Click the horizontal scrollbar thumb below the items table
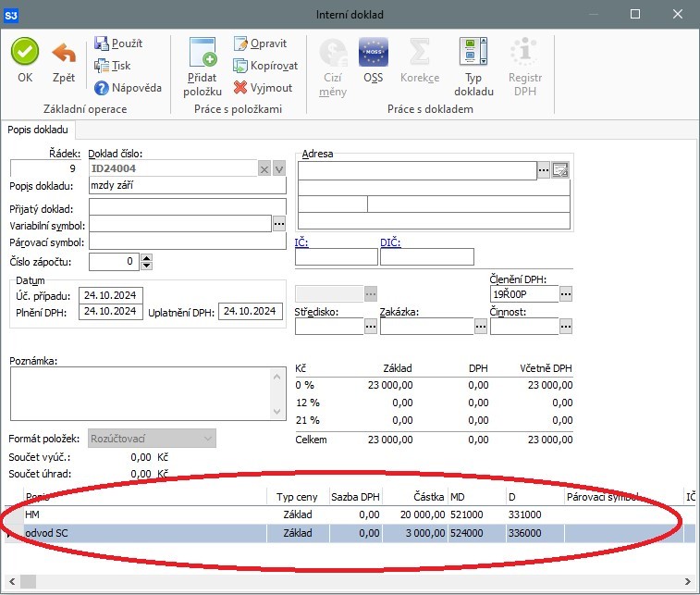 28,582
